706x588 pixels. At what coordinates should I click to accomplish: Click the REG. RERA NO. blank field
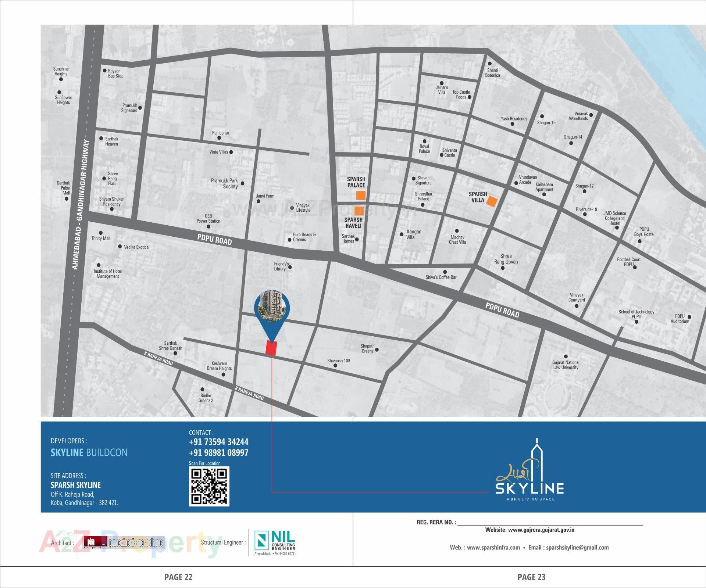pos(550,522)
